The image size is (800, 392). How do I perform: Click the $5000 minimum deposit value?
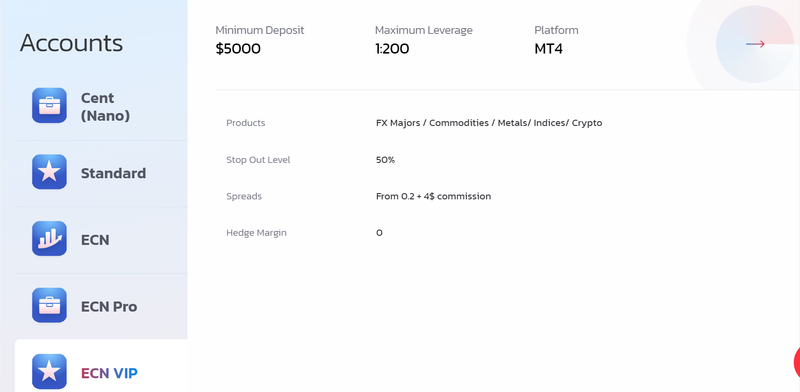point(238,49)
